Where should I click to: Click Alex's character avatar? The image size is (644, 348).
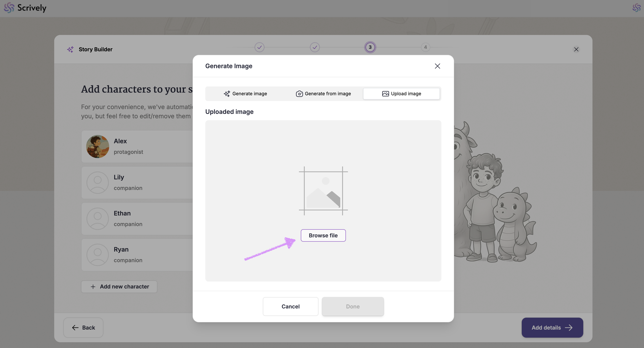[97, 147]
